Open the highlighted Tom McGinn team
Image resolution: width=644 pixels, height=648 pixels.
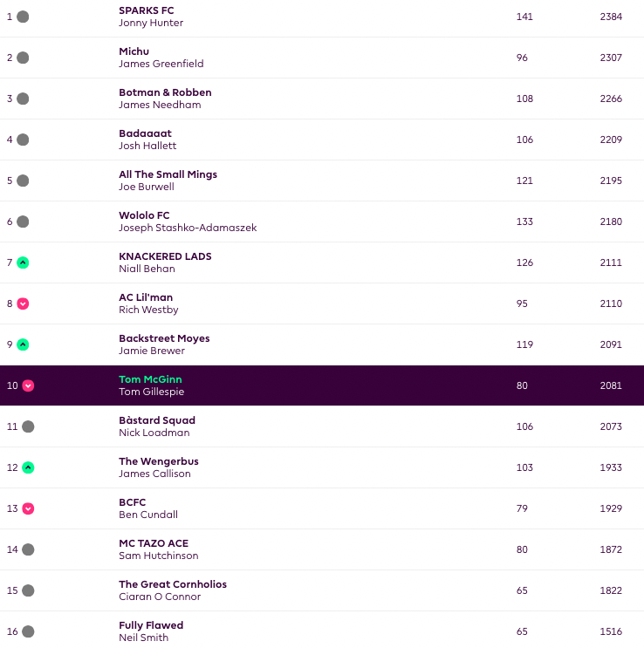pos(150,379)
